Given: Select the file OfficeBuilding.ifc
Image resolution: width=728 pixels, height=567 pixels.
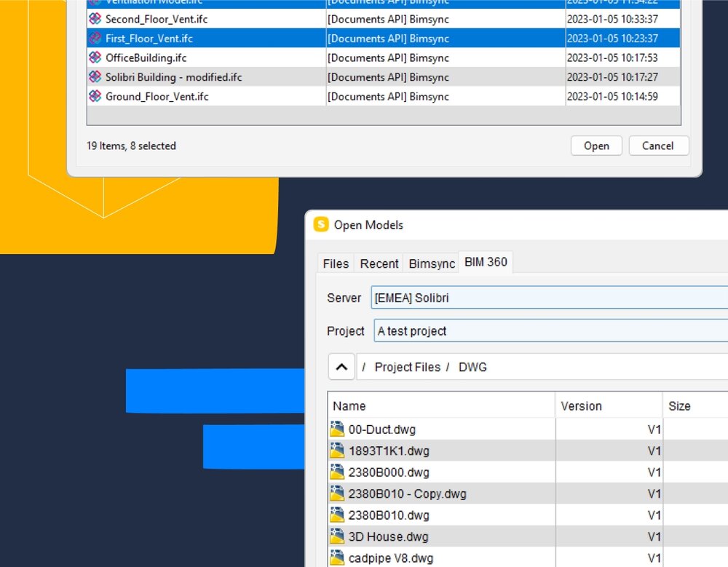Looking at the screenshot, I should pyautogui.click(x=384, y=58).
